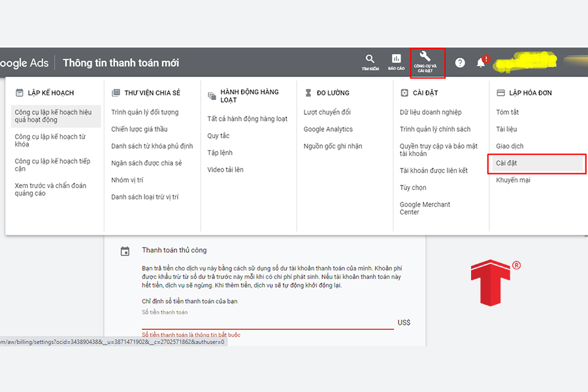The width and height of the screenshot is (588, 392).
Task: Open Tài khoản được liên kết
Action: (x=434, y=171)
